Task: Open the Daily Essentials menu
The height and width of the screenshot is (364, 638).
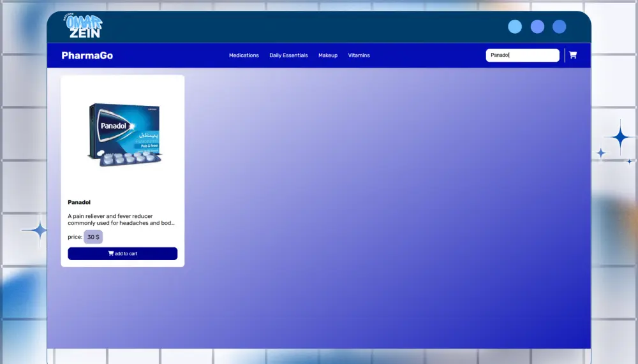Action: pyautogui.click(x=288, y=55)
